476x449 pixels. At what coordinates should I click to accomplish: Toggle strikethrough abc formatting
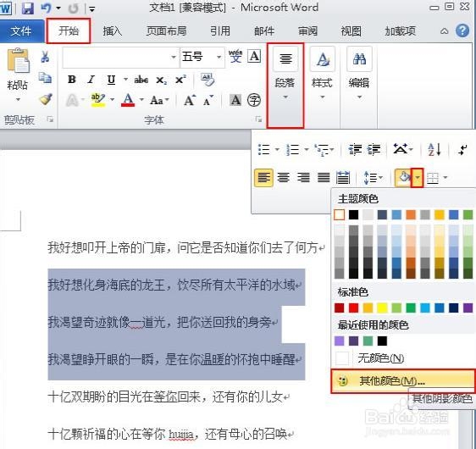(141, 80)
